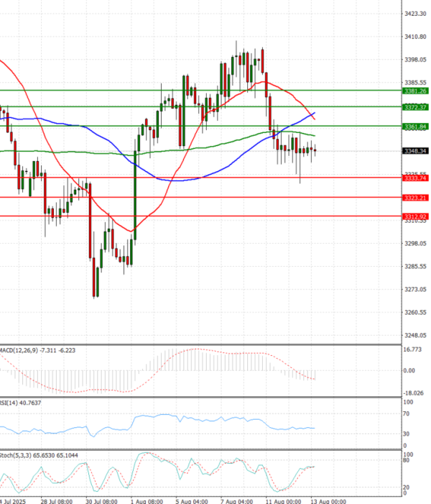Click the lowest red candle near 30 Jul
Screen dimensions: 431x504
(x=94, y=277)
